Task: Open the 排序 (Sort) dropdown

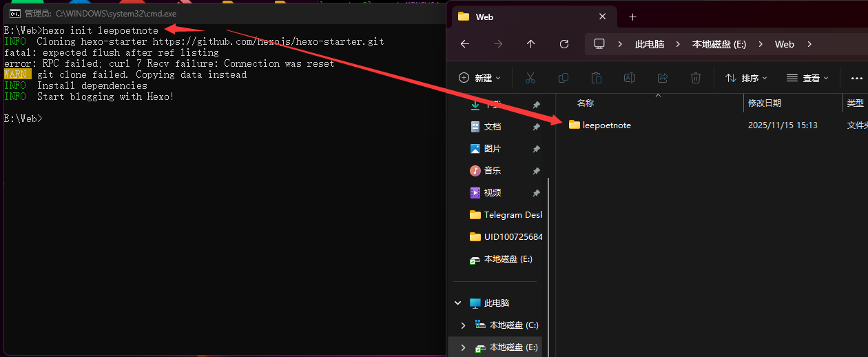Action: coord(746,78)
